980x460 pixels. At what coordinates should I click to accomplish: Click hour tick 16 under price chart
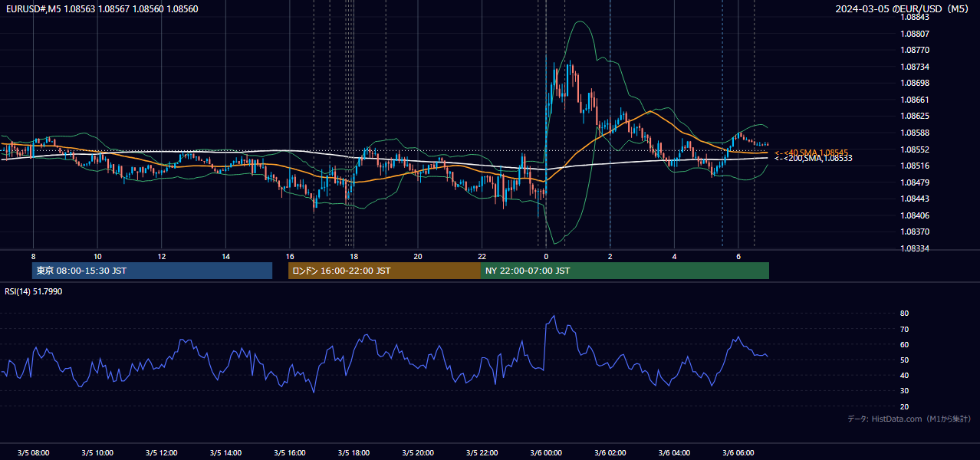pos(290,256)
